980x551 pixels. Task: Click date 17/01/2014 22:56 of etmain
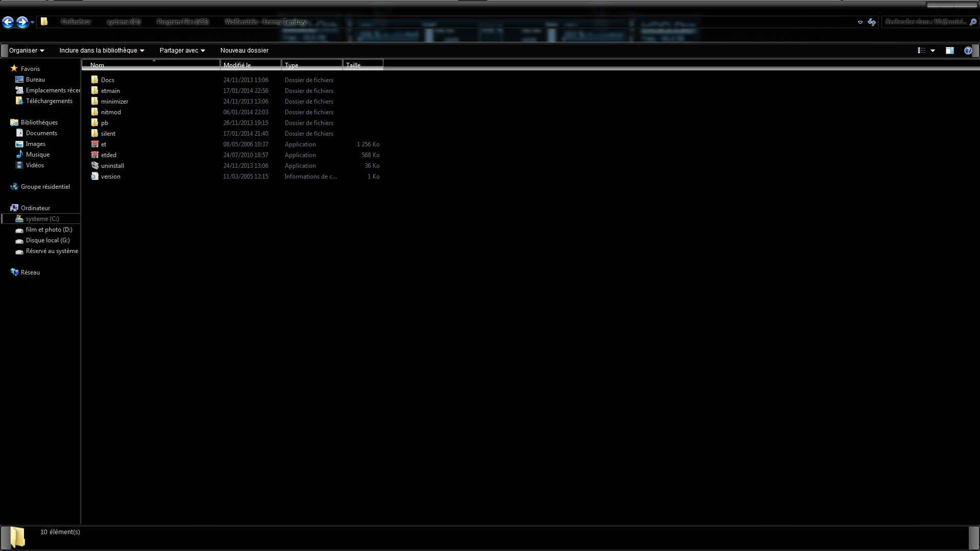[x=246, y=91]
